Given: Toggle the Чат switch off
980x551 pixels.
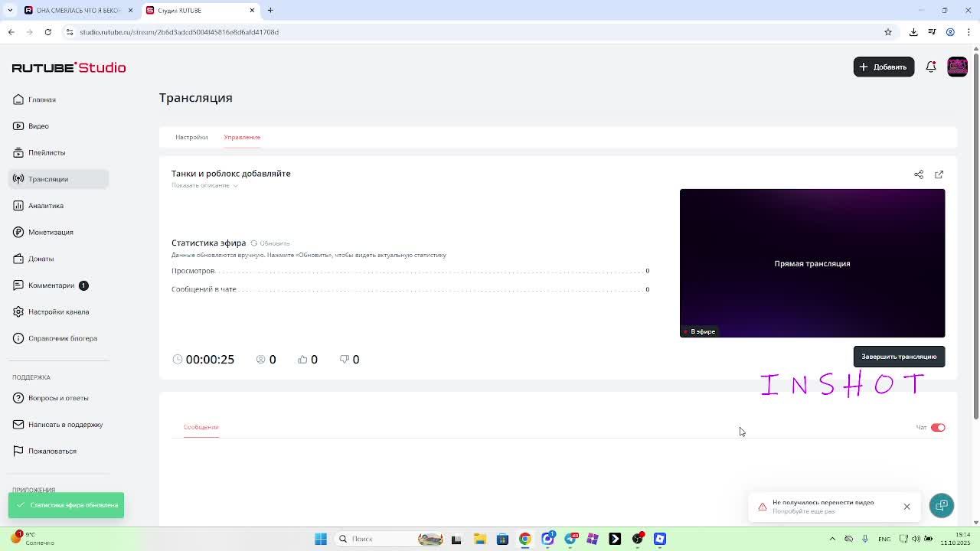Looking at the screenshot, I should tap(938, 427).
